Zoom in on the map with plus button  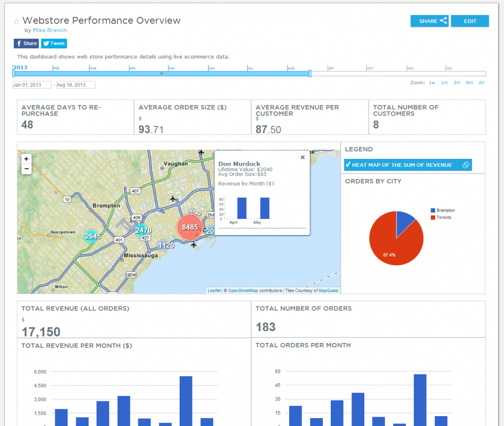pyautogui.click(x=27, y=159)
